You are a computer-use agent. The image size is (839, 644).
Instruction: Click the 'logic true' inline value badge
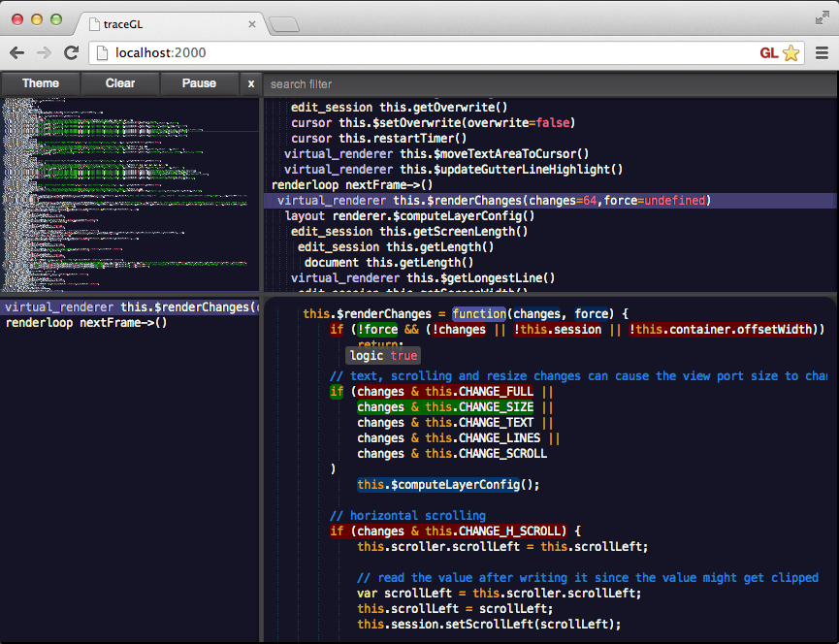[384, 355]
